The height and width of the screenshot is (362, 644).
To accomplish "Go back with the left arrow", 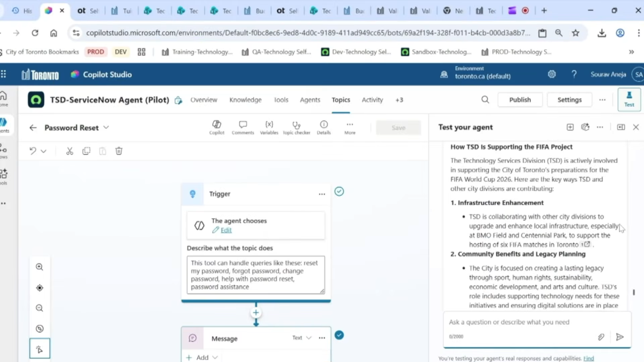I will (33, 128).
